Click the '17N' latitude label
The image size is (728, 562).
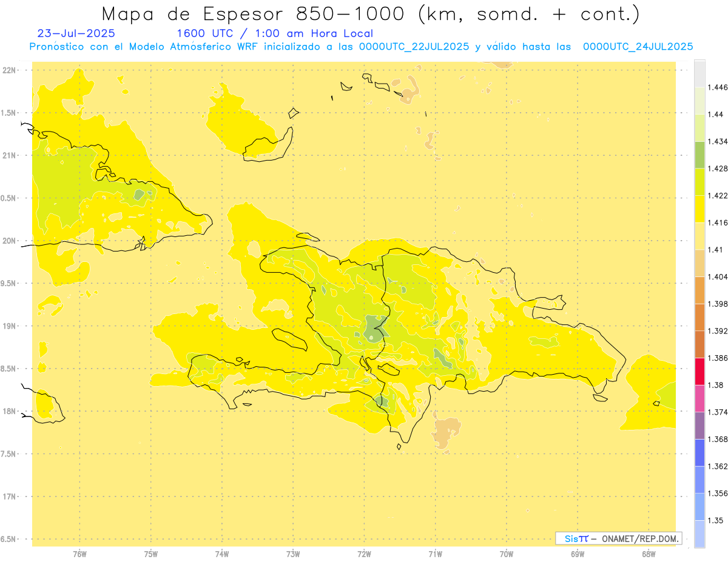(x=9, y=497)
